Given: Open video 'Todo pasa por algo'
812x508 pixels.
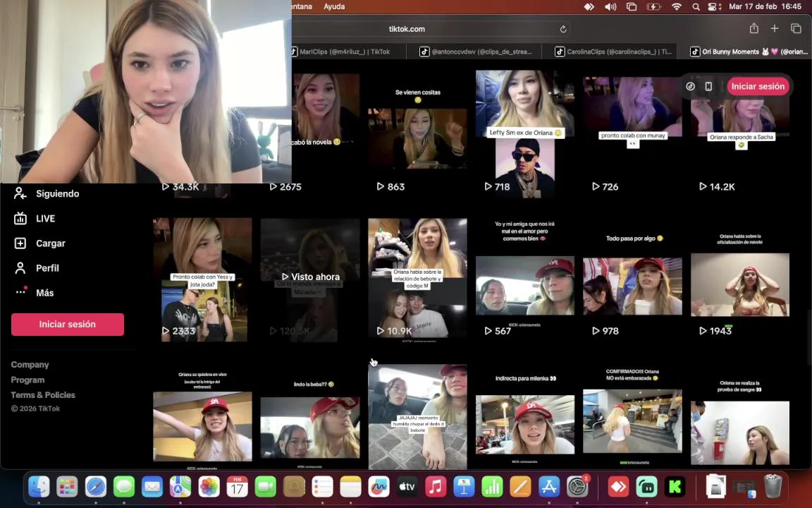Looking at the screenshot, I should pyautogui.click(x=632, y=279).
